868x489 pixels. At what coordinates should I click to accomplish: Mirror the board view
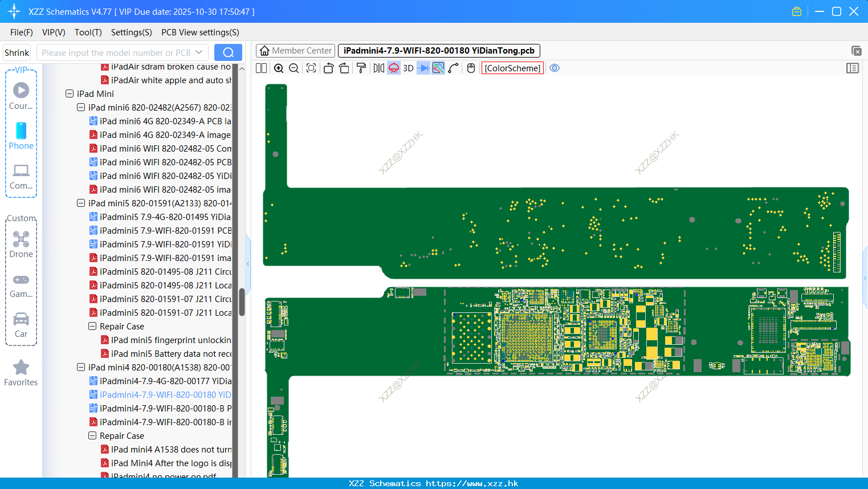[379, 68]
